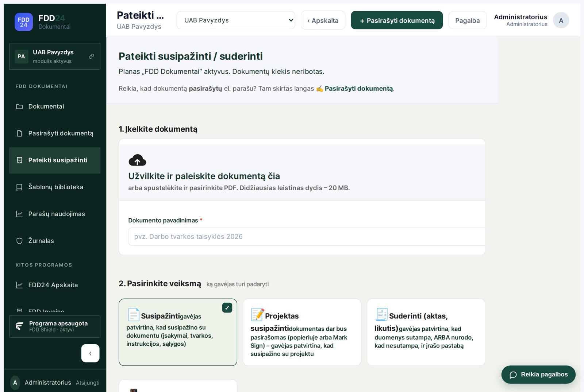The height and width of the screenshot is (392, 584).
Task: Click the folder icon next to Dokumentai
Action: point(19,106)
